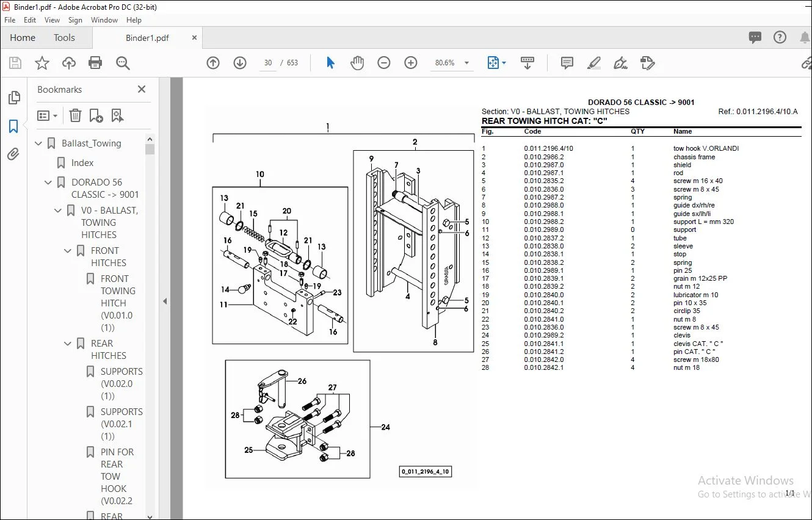The image size is (812, 520).
Task: Open the Help menu
Action: click(134, 20)
